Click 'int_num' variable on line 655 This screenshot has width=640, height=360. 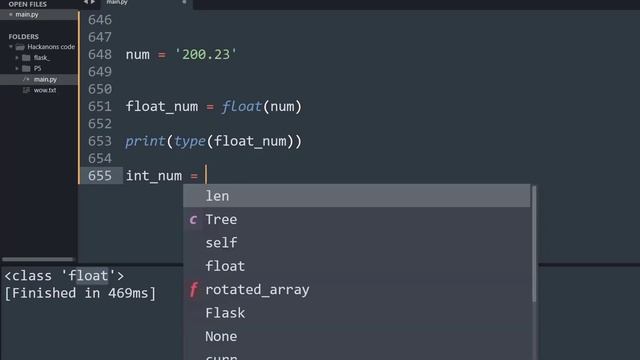point(154,176)
